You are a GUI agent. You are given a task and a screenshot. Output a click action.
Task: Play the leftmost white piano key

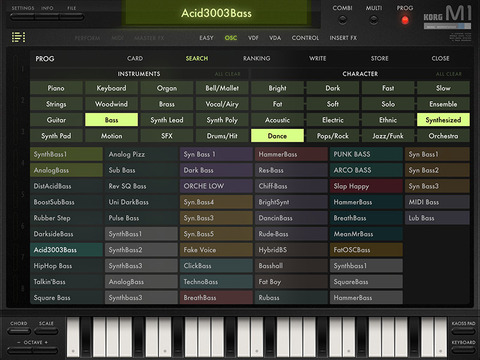(x=73, y=337)
